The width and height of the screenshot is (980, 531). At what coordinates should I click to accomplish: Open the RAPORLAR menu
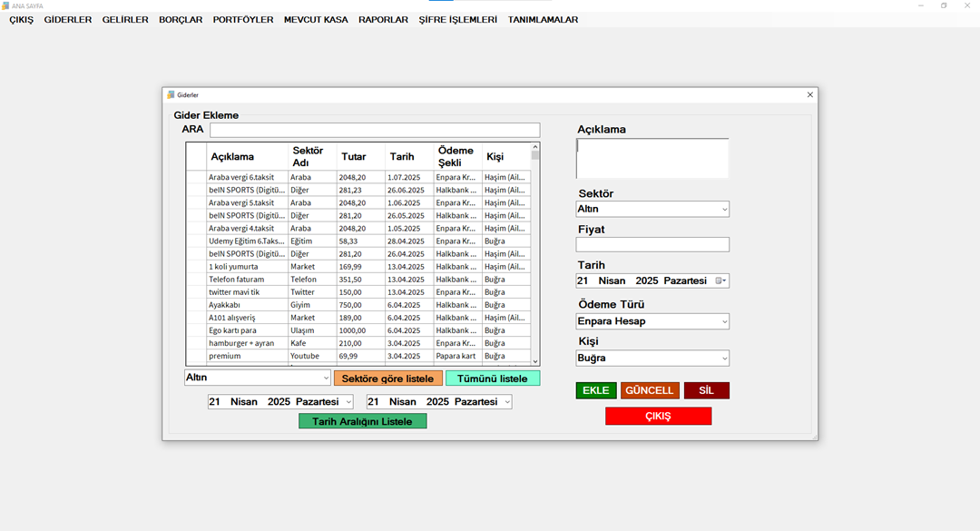pos(383,20)
